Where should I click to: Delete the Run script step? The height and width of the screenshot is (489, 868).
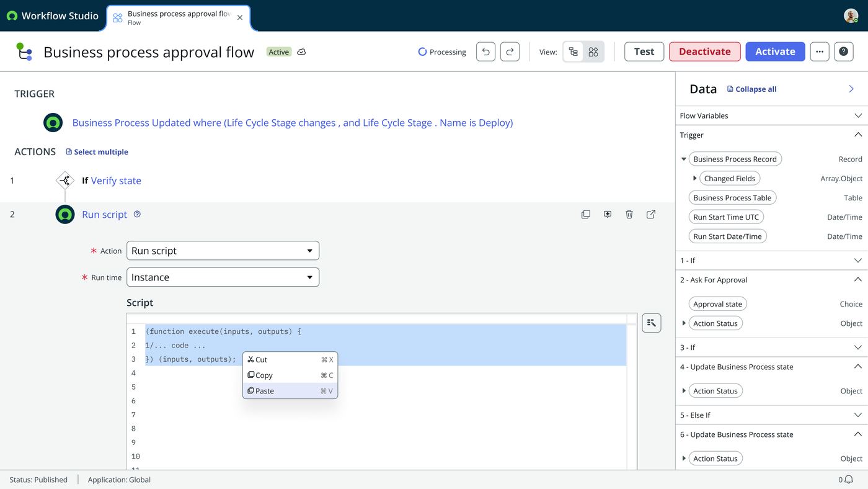click(x=629, y=214)
